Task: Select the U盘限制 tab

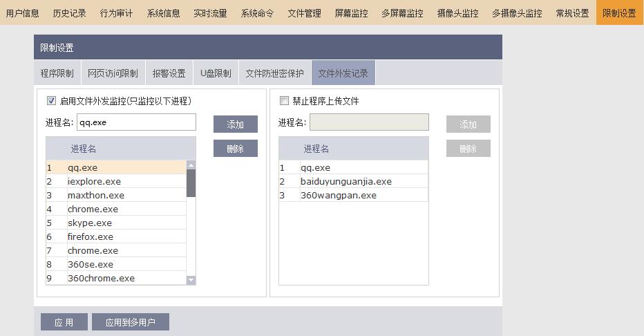Action: [x=216, y=73]
